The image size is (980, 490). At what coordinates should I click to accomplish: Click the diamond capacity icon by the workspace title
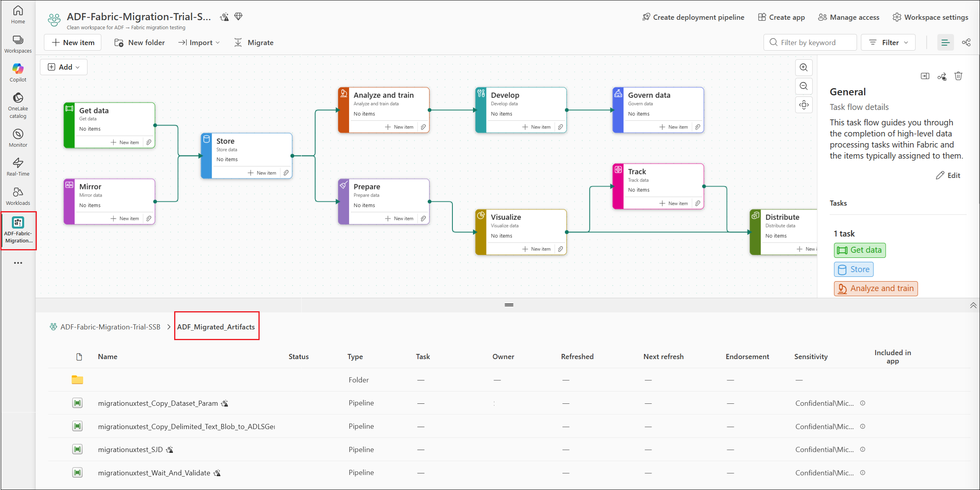click(x=238, y=17)
